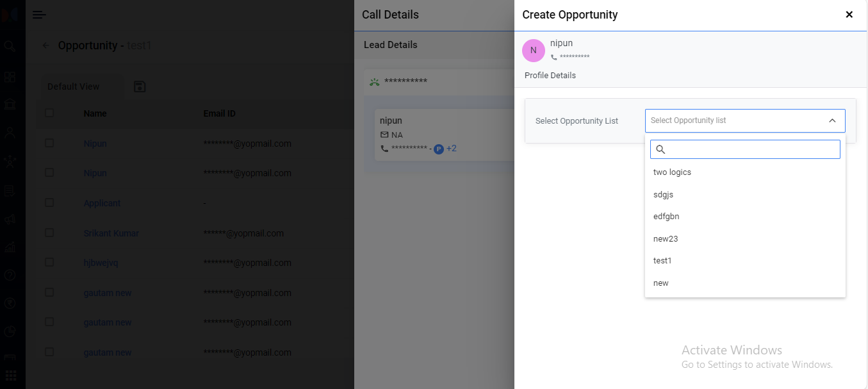Click the hamburger menu icon
Image resolution: width=868 pixels, height=389 pixels.
(39, 15)
